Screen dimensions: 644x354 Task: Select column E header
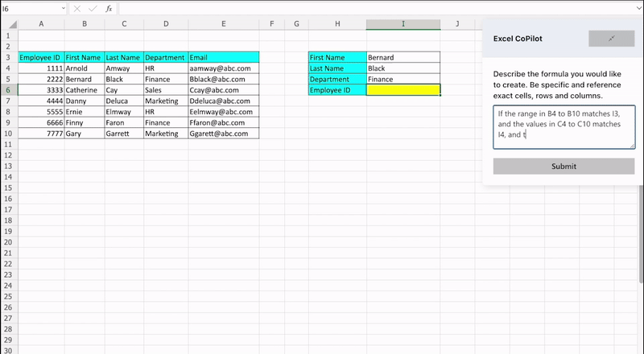tap(223, 24)
